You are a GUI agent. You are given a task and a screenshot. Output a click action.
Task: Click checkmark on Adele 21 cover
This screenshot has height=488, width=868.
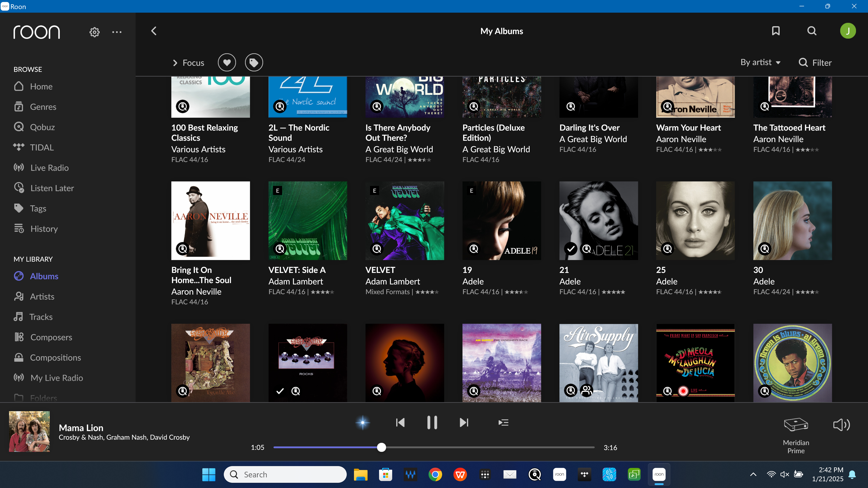click(x=571, y=249)
